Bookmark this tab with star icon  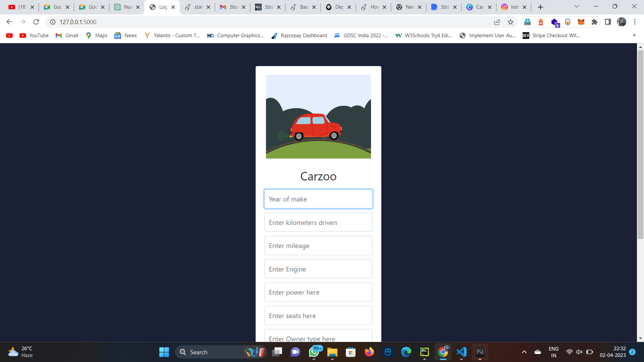pyautogui.click(x=510, y=22)
